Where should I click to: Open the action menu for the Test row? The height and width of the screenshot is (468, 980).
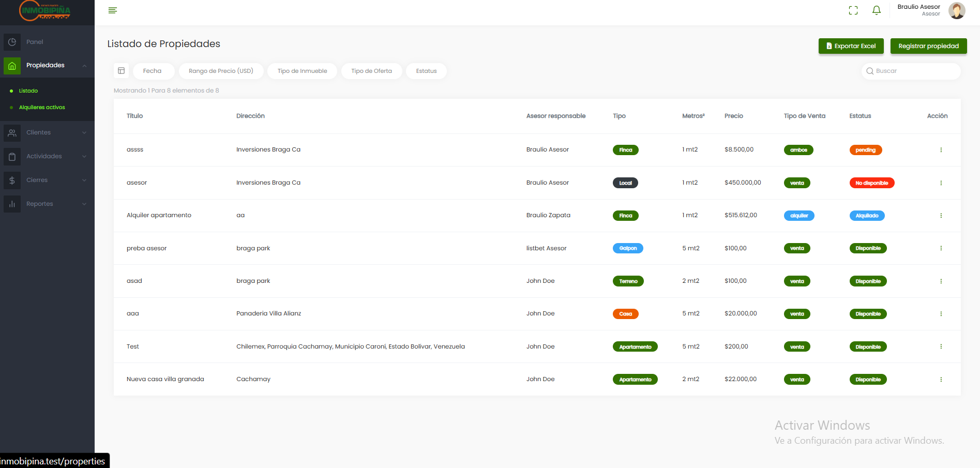[941, 346]
